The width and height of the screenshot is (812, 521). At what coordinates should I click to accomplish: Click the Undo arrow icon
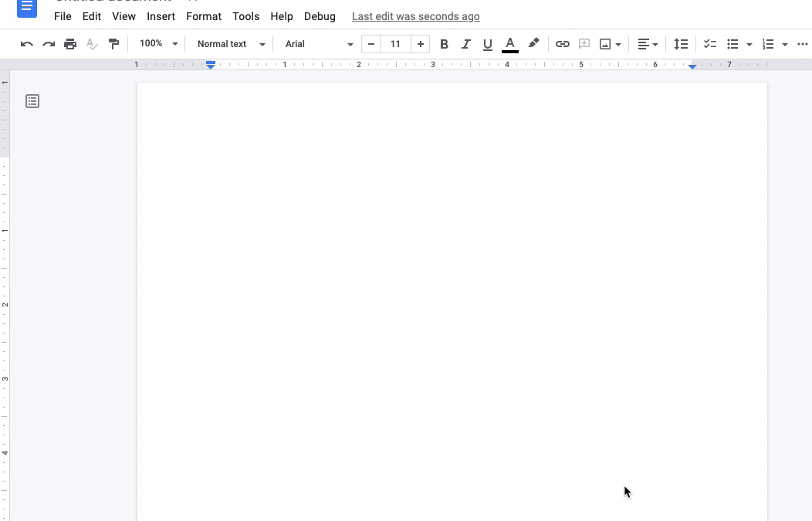tap(27, 44)
